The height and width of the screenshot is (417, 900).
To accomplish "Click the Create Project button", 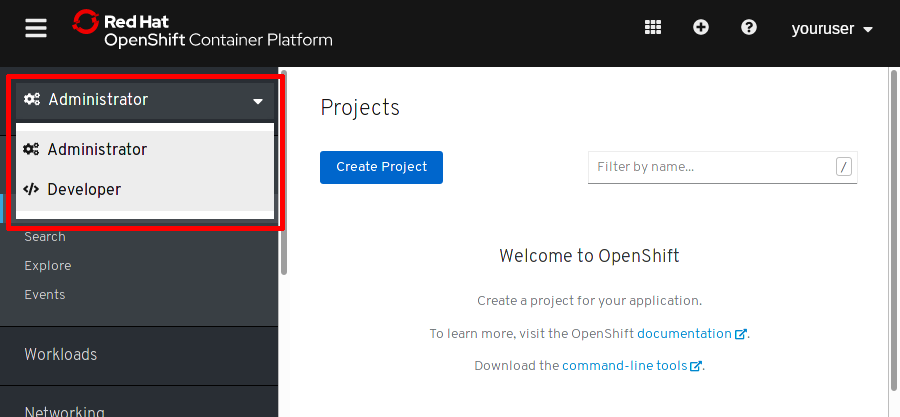I will coord(381,167).
